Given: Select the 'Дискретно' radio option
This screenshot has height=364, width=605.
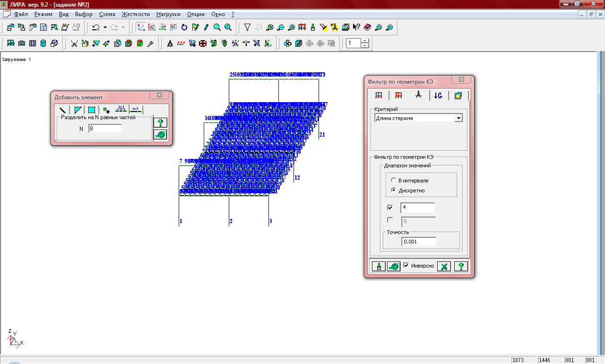Looking at the screenshot, I should pyautogui.click(x=393, y=191).
